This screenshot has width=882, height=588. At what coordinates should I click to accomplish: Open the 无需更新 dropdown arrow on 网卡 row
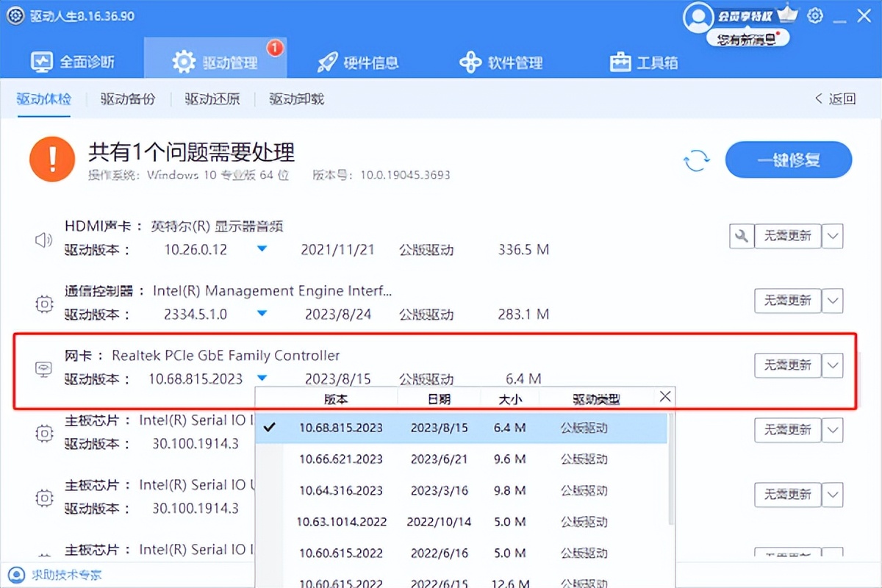pyautogui.click(x=833, y=365)
